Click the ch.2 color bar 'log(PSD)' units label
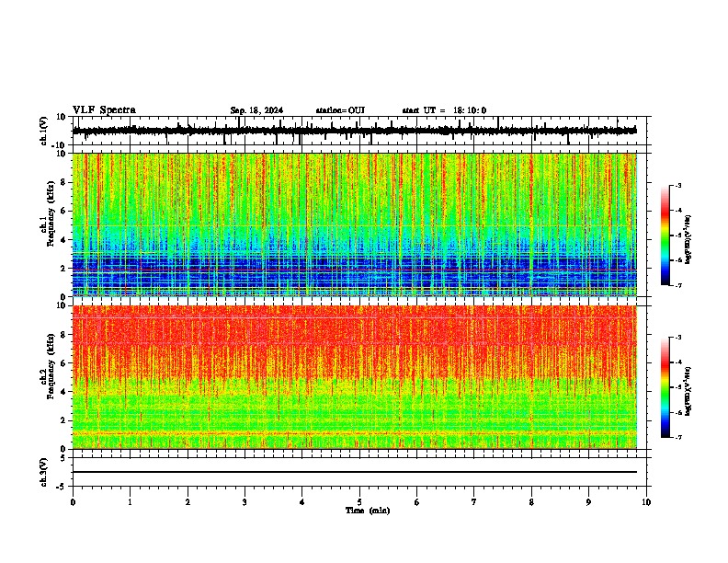Viewport: 728px width, 563px height. (x=688, y=391)
